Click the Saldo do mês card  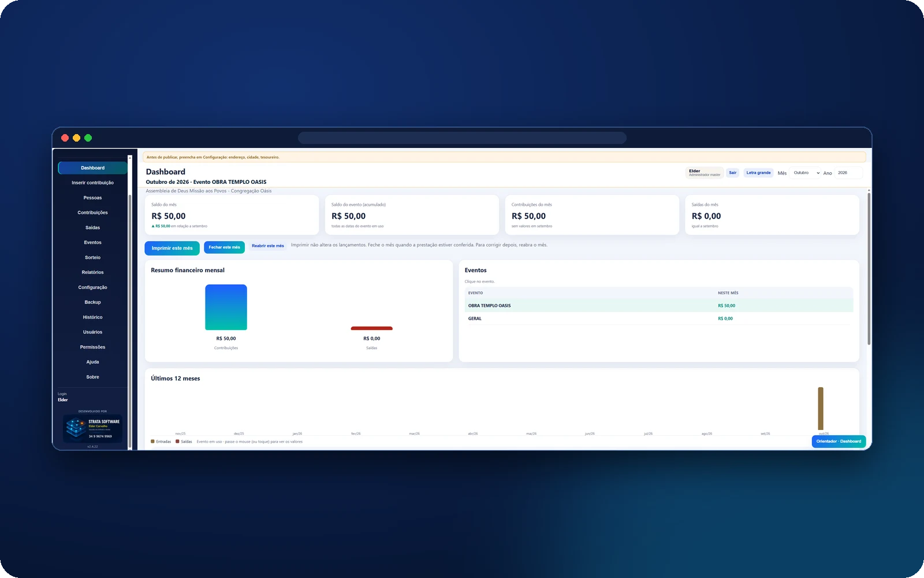pyautogui.click(x=232, y=215)
